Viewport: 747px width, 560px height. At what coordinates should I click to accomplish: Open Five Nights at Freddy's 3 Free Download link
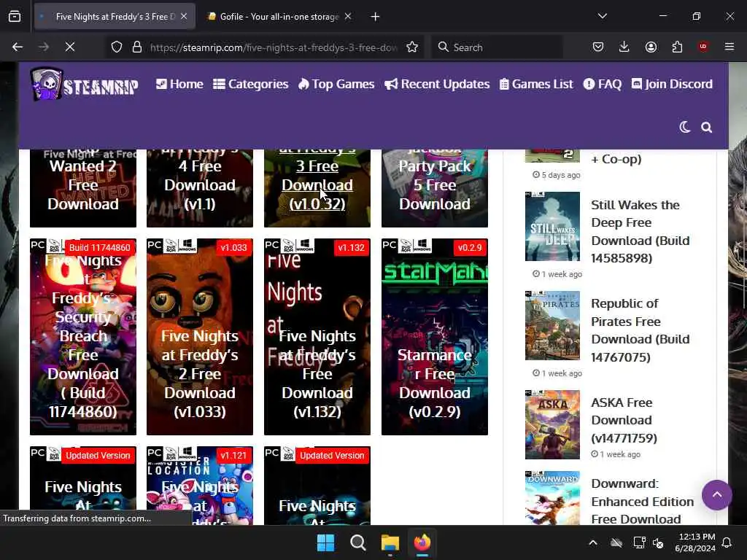point(317,185)
